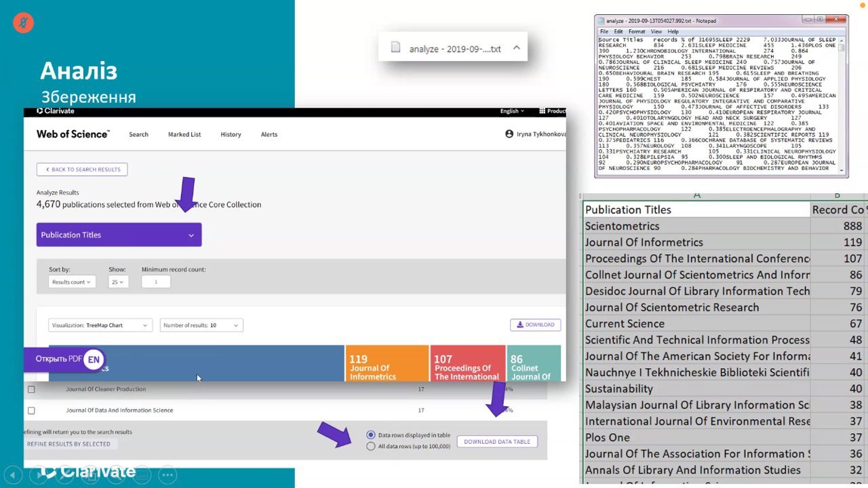Click Notepad vertical scrollbar thumb

[842, 48]
